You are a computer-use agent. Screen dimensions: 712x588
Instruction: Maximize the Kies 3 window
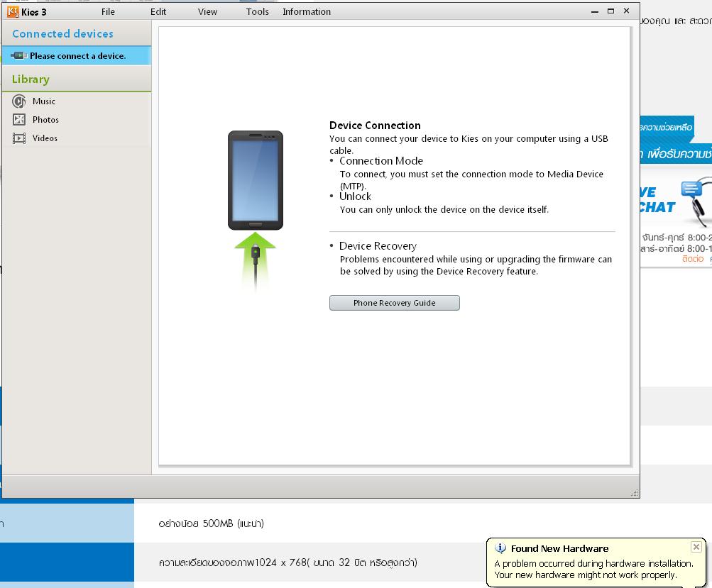610,11
